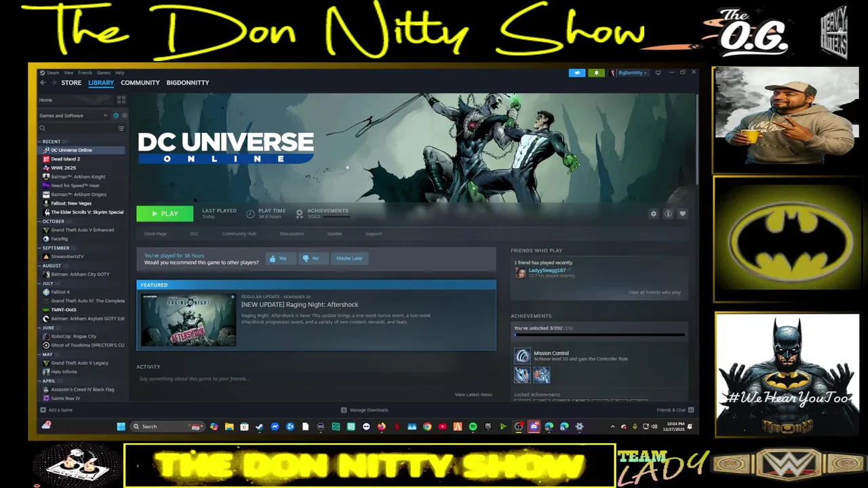The width and height of the screenshot is (868, 488).
Task: Open the green notifications bell
Action: 597,73
